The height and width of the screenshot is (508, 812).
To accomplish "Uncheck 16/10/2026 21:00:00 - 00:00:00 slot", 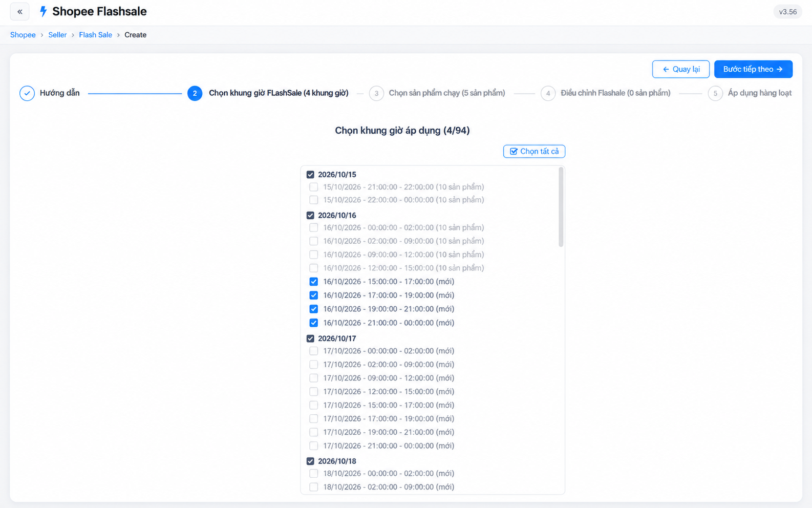I will click(314, 323).
